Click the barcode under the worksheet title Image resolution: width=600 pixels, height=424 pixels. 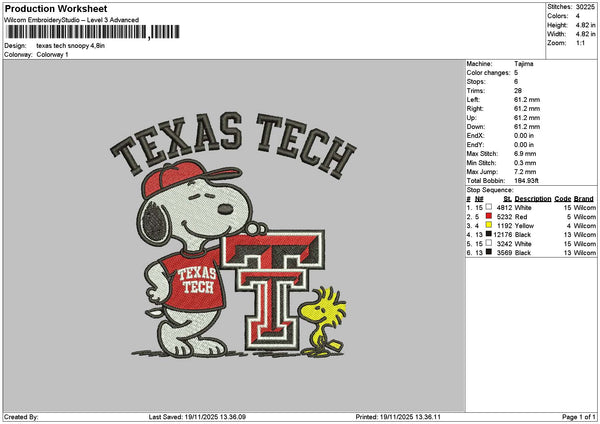pyautogui.click(x=93, y=32)
